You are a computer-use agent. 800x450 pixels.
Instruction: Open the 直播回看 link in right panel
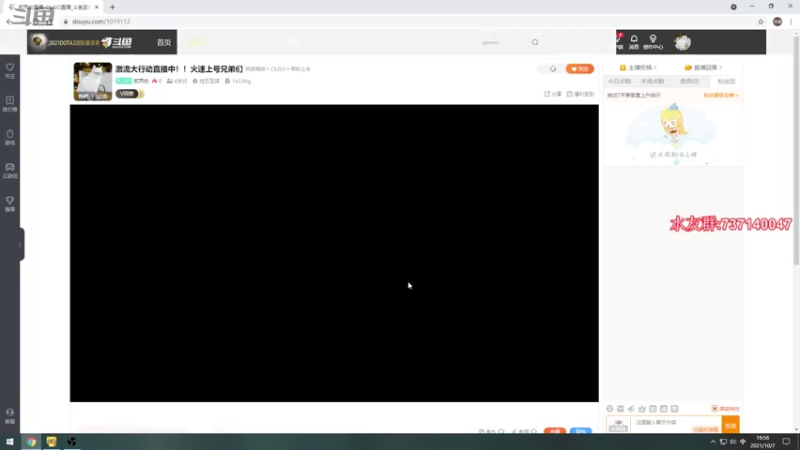[703, 67]
